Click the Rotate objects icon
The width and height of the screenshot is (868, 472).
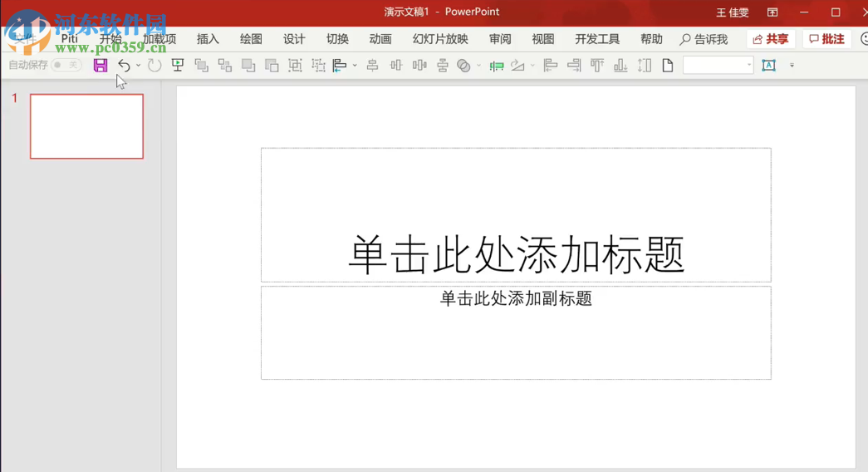click(x=517, y=66)
